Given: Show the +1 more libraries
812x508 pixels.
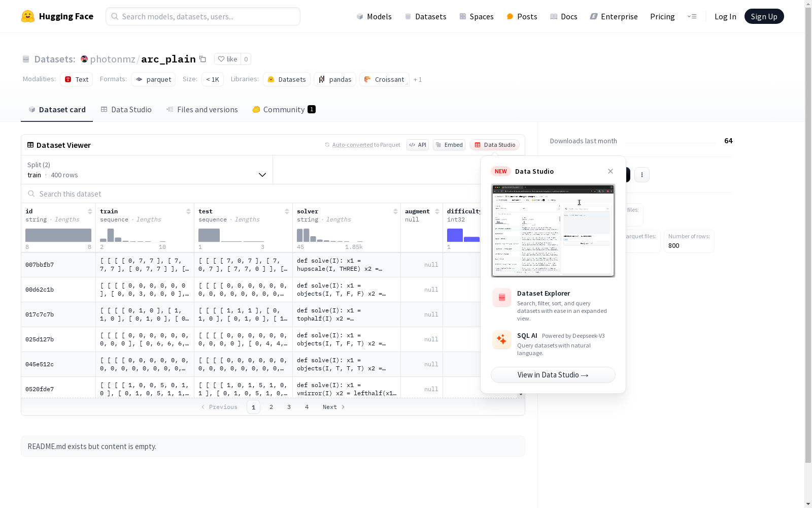Looking at the screenshot, I should coord(418,79).
